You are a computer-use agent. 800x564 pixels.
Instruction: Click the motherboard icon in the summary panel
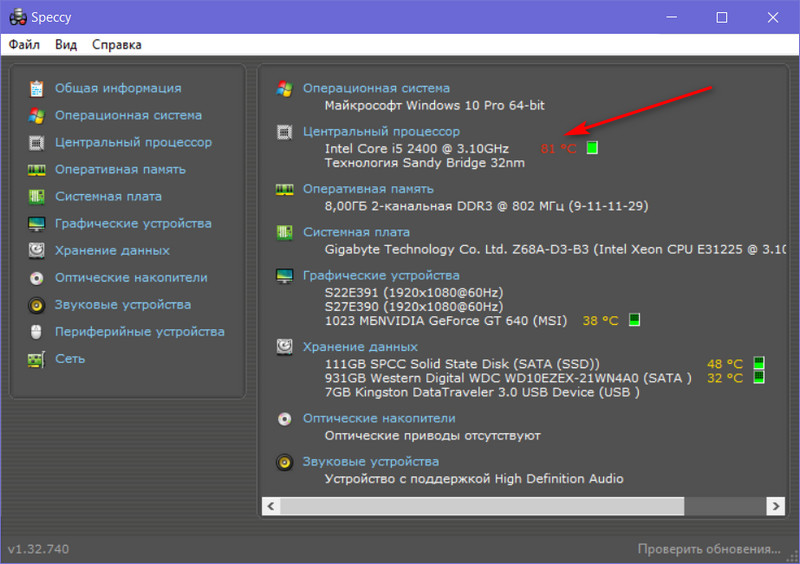click(284, 233)
